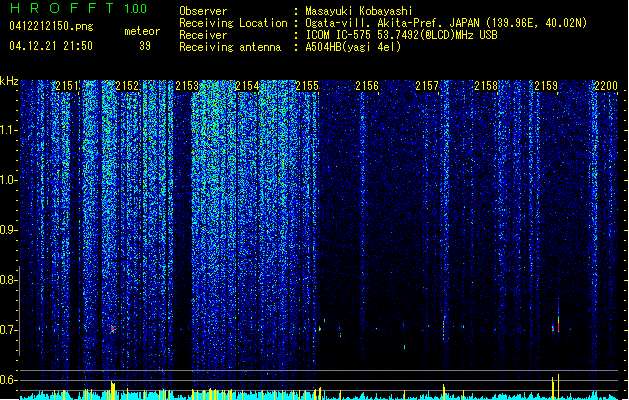The height and width of the screenshot is (400, 629).
Task: Click the 0.8 kHz axis label
Action: click(x=8, y=280)
